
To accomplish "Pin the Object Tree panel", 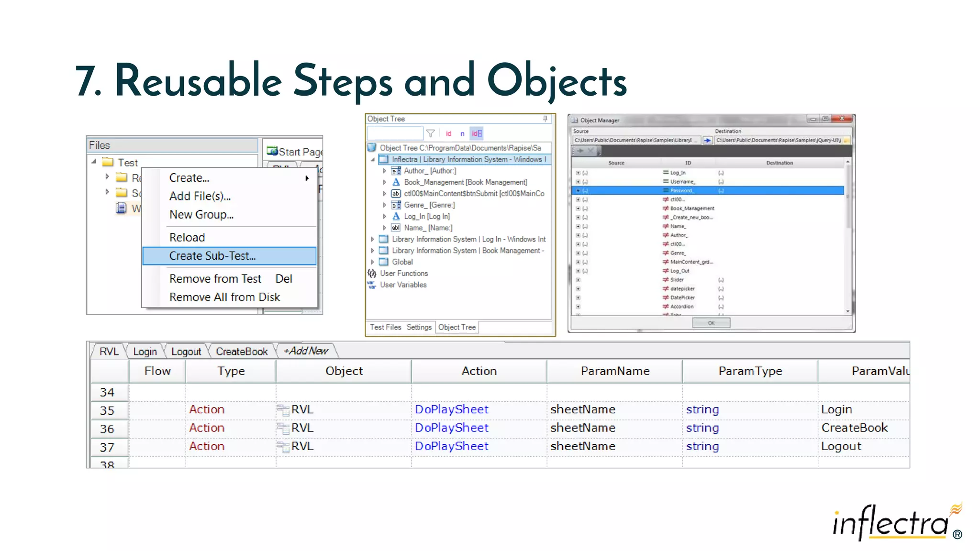I will tap(545, 119).
